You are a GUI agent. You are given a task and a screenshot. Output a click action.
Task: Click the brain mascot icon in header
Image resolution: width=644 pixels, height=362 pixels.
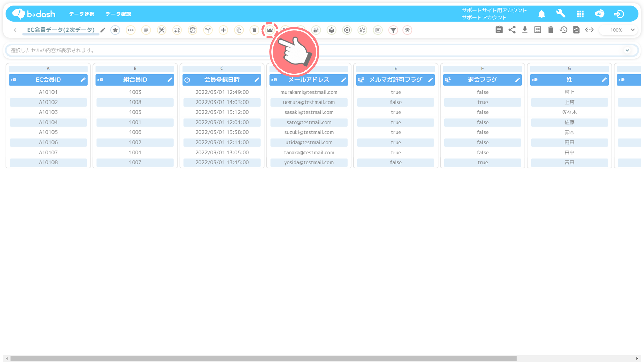coord(599,14)
